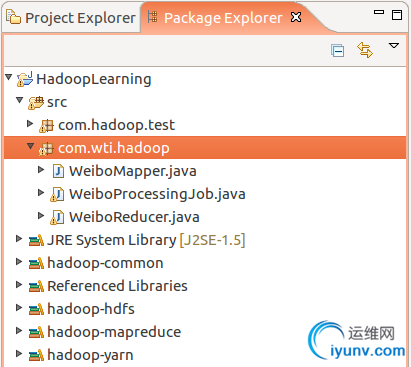Select hadoop-mapreduce library entry
The image size is (411, 367).
114,332
